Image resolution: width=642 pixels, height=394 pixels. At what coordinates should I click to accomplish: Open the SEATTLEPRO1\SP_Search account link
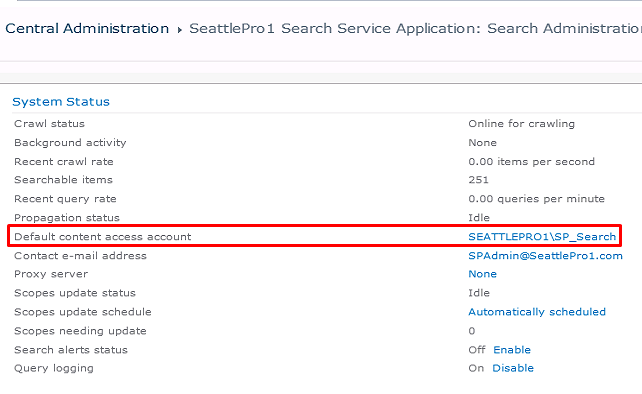point(542,237)
